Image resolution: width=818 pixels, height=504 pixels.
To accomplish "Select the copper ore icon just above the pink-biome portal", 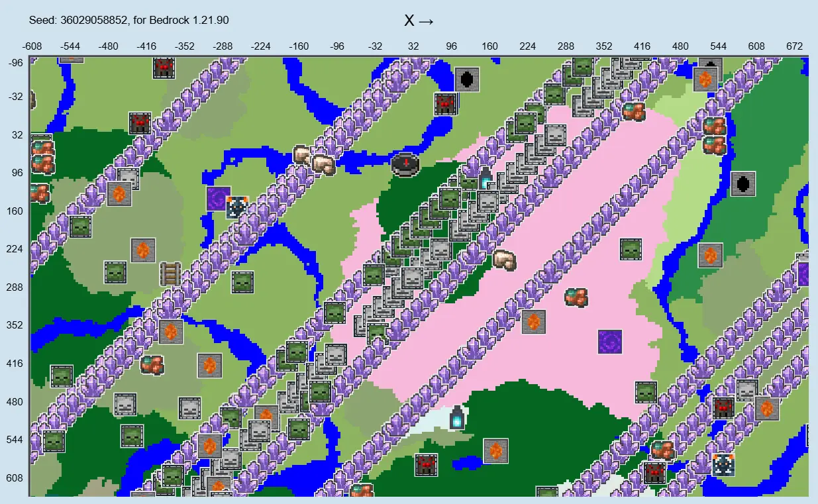I will tap(576, 297).
